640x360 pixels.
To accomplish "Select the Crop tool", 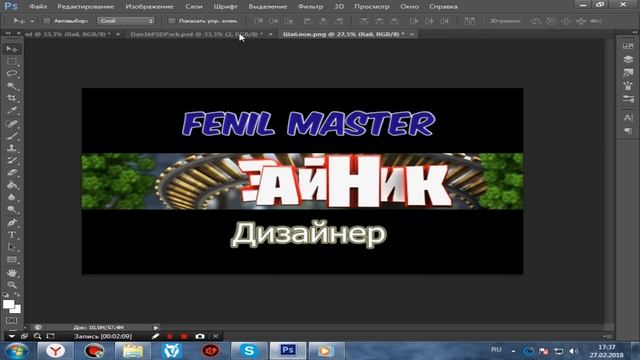I will click(x=12, y=98).
